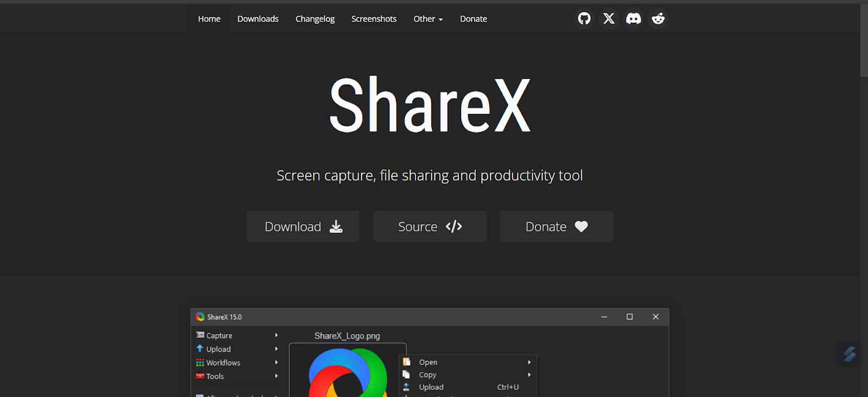Click the Open icon in context menu
This screenshot has width=868, height=397.
coord(406,362)
